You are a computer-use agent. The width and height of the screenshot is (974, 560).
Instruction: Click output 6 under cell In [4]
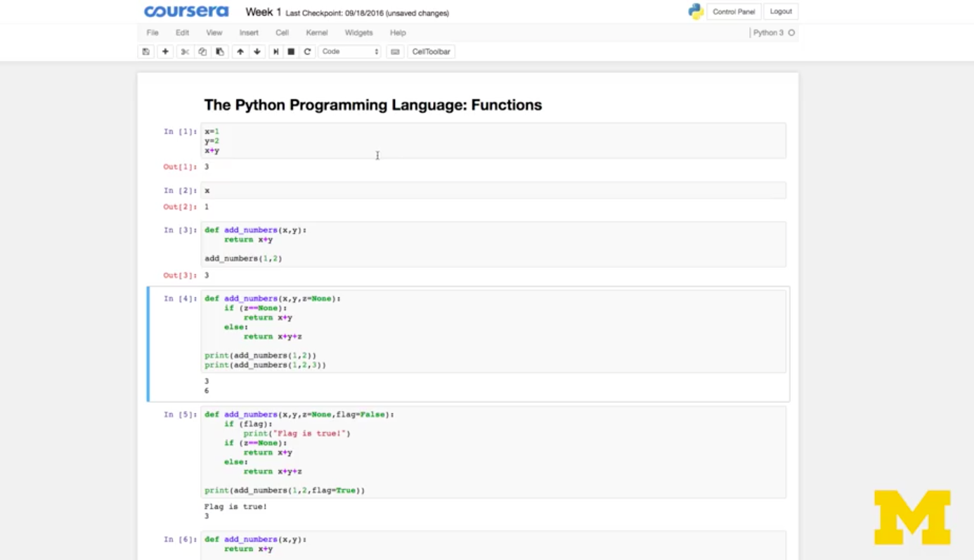point(207,391)
